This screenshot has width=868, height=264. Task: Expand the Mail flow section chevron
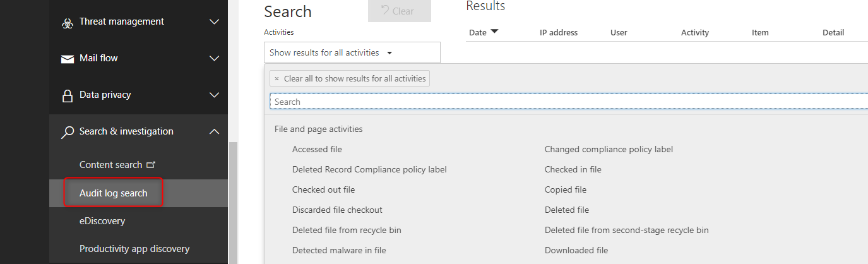tap(214, 59)
